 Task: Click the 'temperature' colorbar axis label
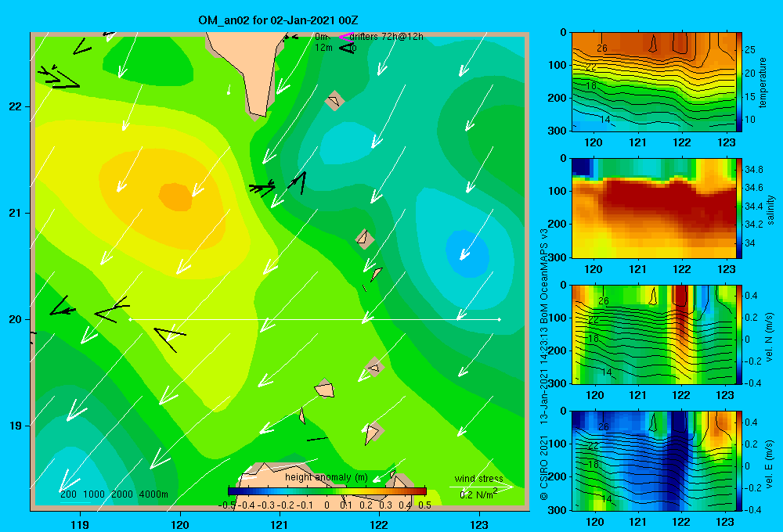click(x=763, y=82)
